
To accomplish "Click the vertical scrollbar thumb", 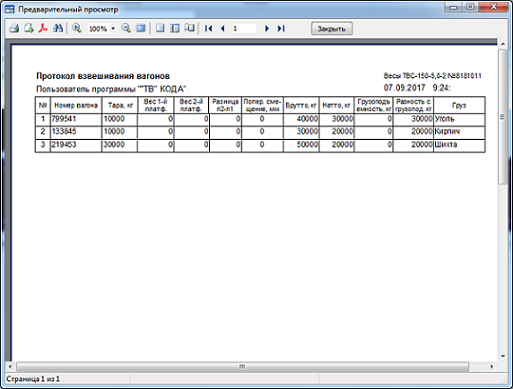I will 503,117.
